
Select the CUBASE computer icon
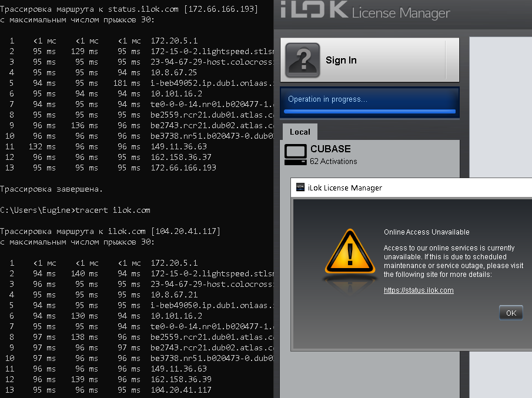pyautogui.click(x=295, y=155)
